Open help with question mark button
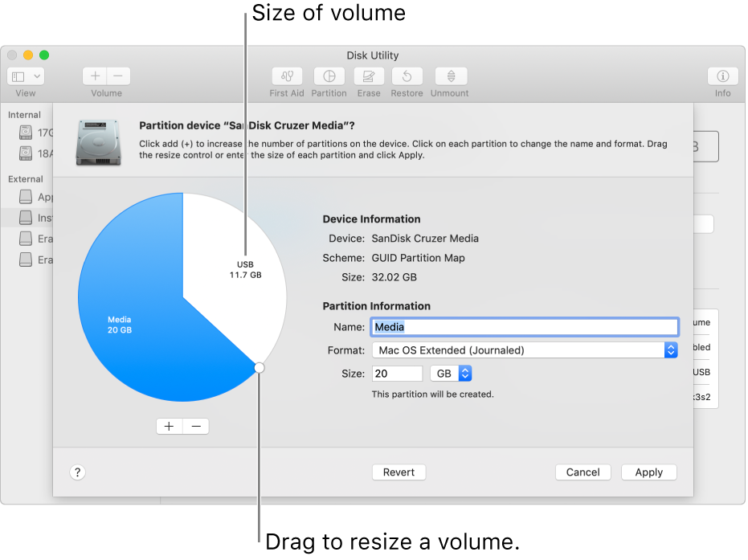This screenshot has height=560, width=748. click(77, 472)
